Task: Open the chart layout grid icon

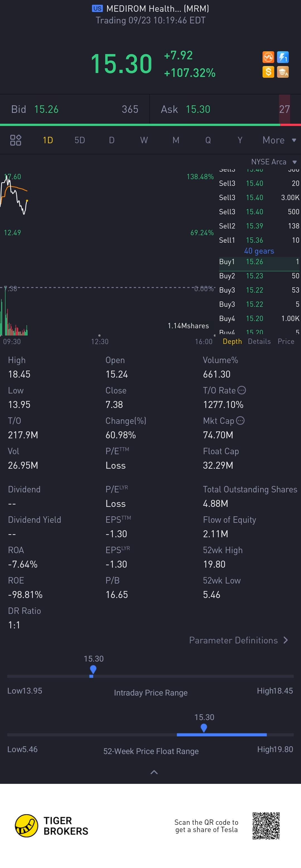Action: (16, 140)
